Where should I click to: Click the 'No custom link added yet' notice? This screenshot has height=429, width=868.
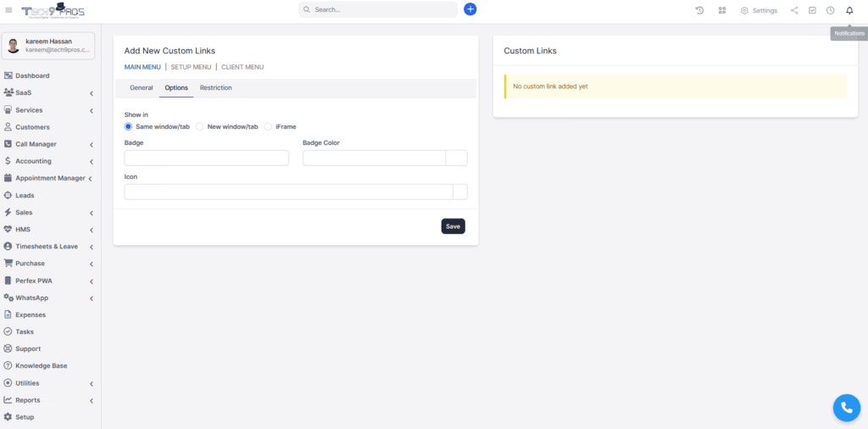[676, 86]
